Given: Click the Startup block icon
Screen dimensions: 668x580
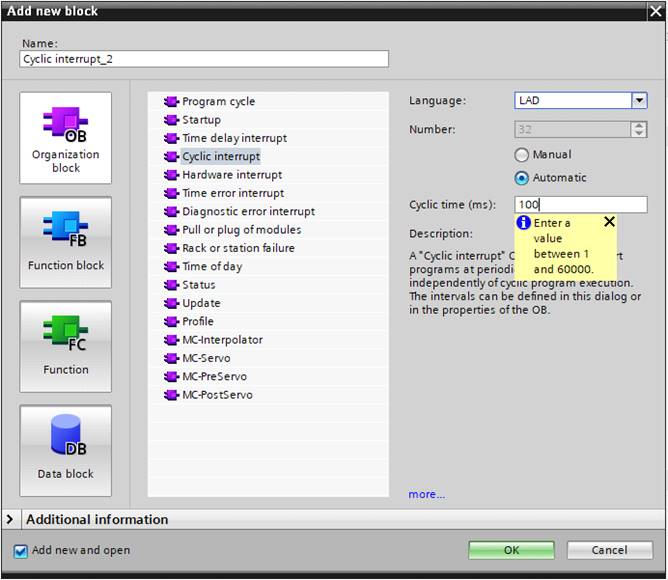Looking at the screenshot, I should pyautogui.click(x=171, y=120).
